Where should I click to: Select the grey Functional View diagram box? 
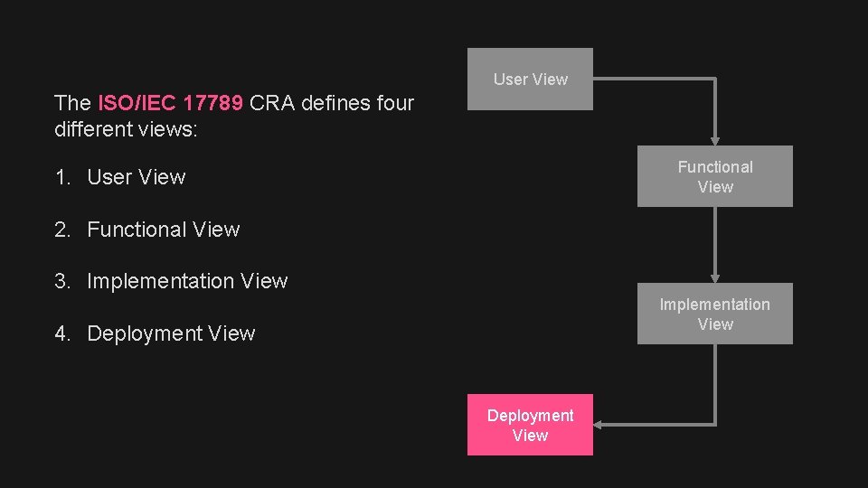click(714, 176)
